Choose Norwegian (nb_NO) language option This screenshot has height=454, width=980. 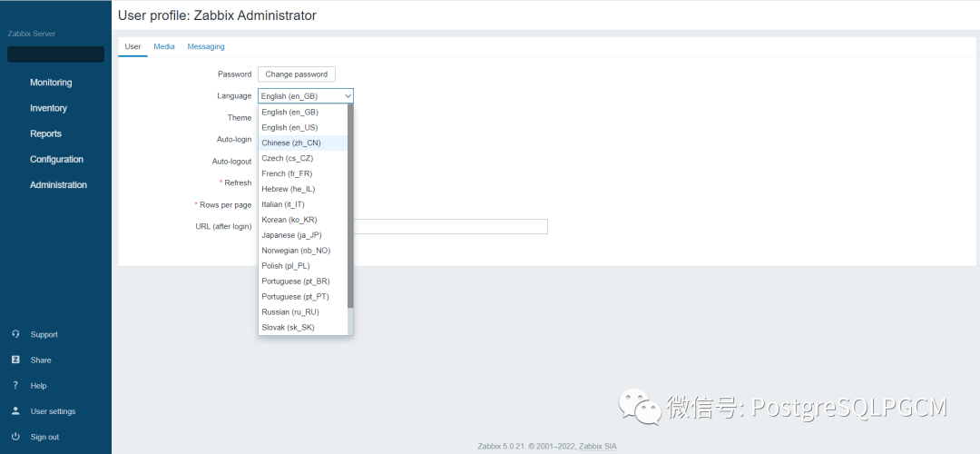pyautogui.click(x=303, y=251)
